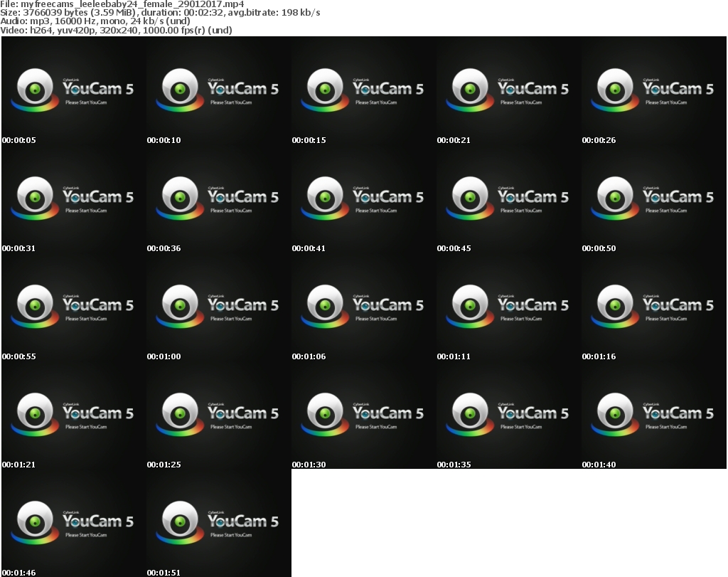Pick the thumbnail frame at 00:01:30
The height and width of the screenshot is (577, 728).
364,415
